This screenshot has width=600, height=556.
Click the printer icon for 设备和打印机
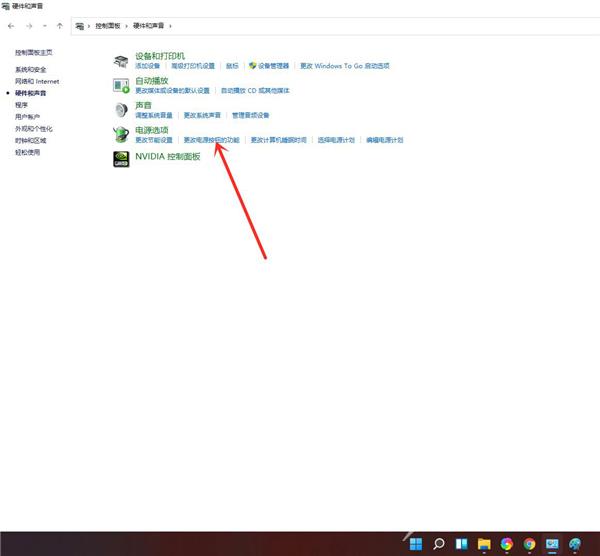coord(121,61)
